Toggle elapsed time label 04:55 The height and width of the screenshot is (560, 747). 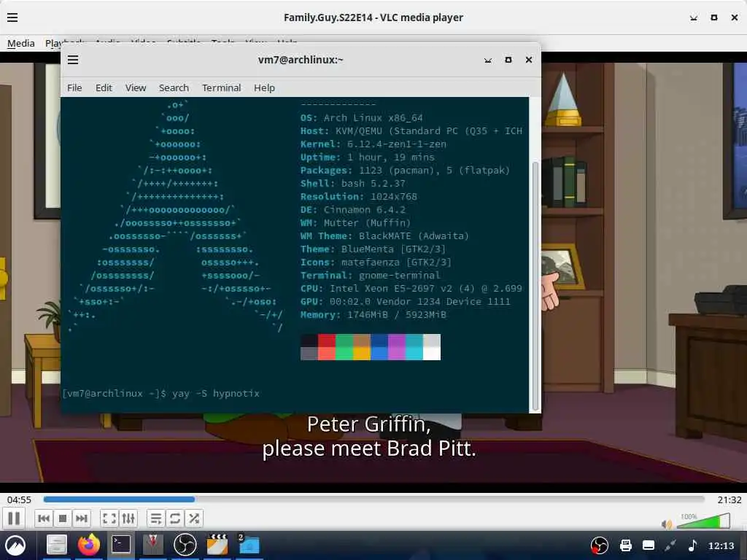tap(19, 499)
